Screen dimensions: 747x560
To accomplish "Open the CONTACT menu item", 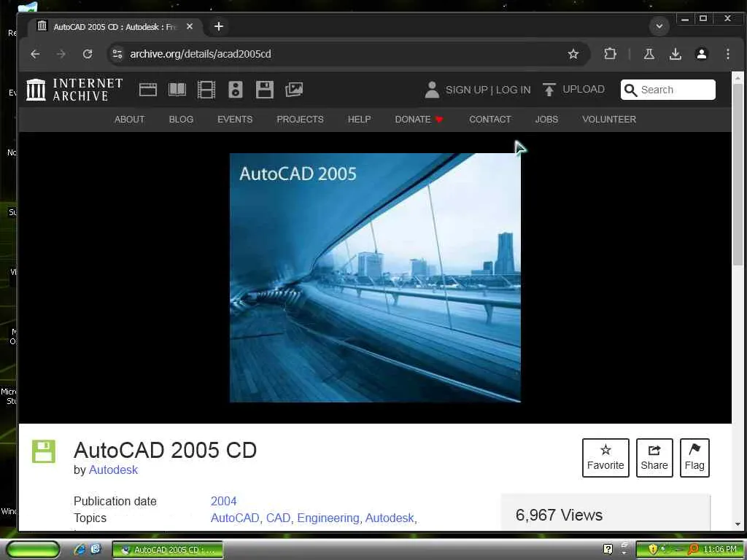I will (489, 120).
